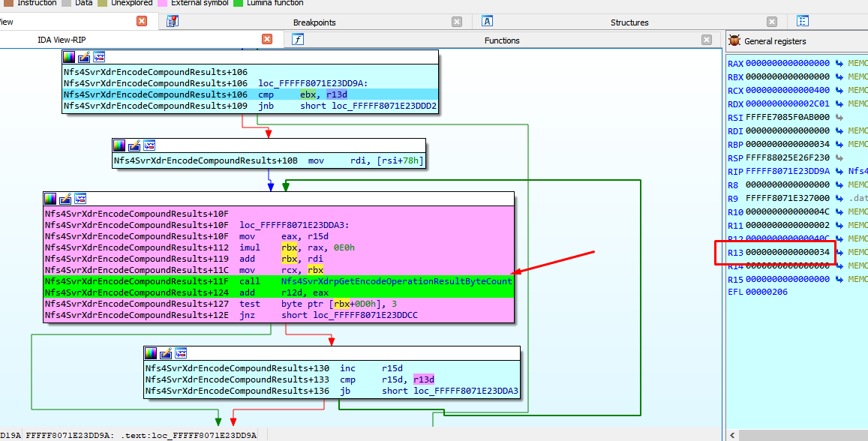Click registers panel horizontal scrollbar left arrow

point(733,435)
